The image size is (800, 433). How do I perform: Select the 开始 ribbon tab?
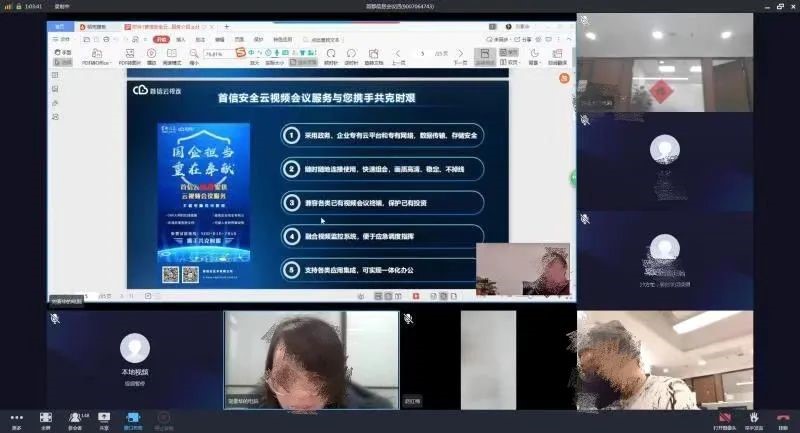tap(161, 39)
